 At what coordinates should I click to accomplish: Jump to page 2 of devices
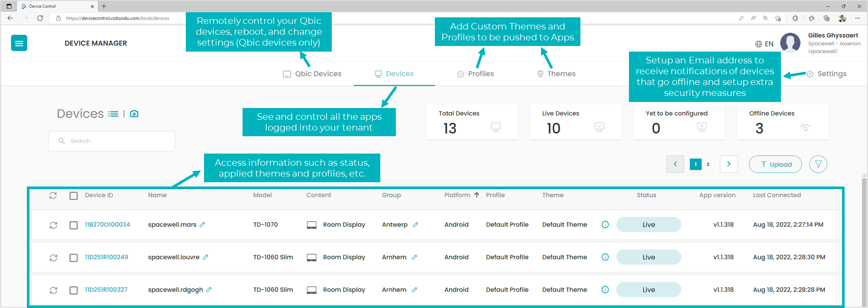tap(708, 164)
